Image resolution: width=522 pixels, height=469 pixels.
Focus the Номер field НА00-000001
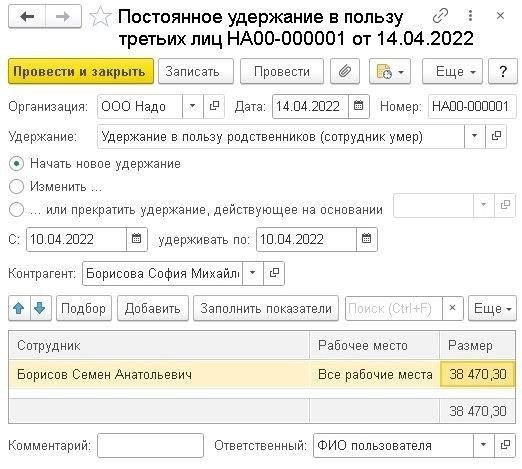[472, 106]
